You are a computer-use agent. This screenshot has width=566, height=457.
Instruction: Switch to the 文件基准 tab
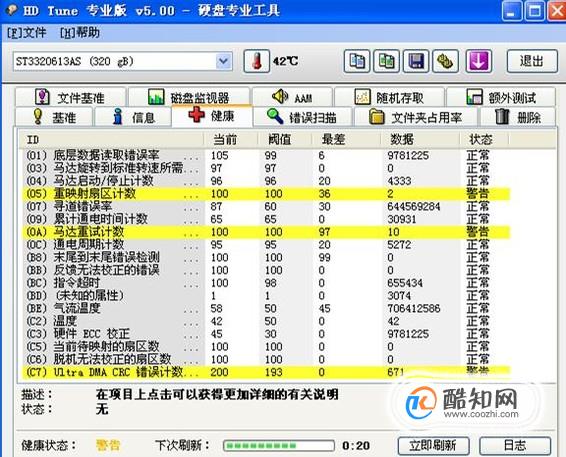point(70,97)
